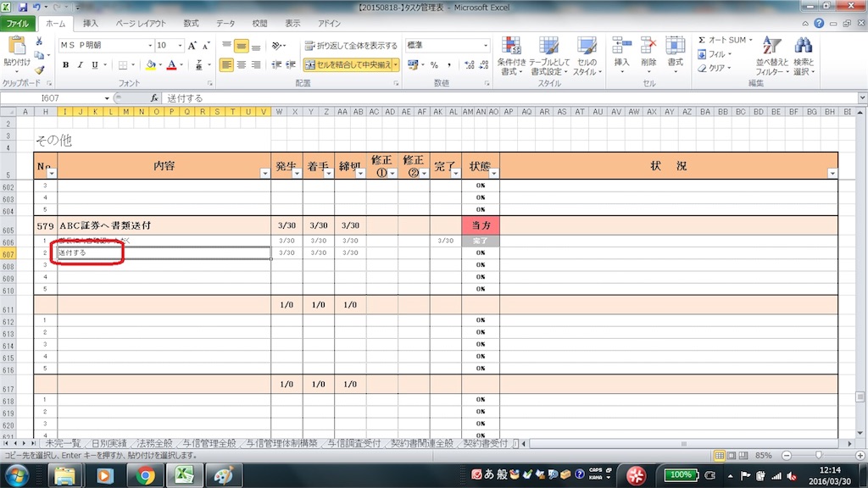
Task: Click the Format Painter brush icon
Action: [39, 69]
